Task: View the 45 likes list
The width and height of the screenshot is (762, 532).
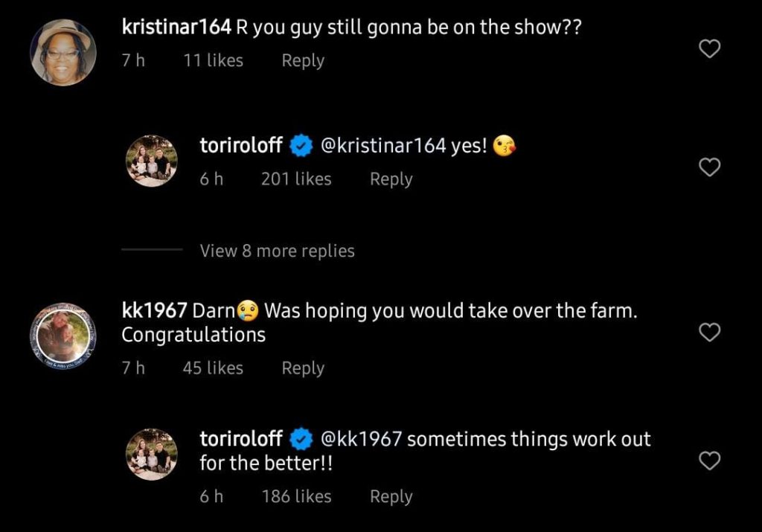Action: 213,368
